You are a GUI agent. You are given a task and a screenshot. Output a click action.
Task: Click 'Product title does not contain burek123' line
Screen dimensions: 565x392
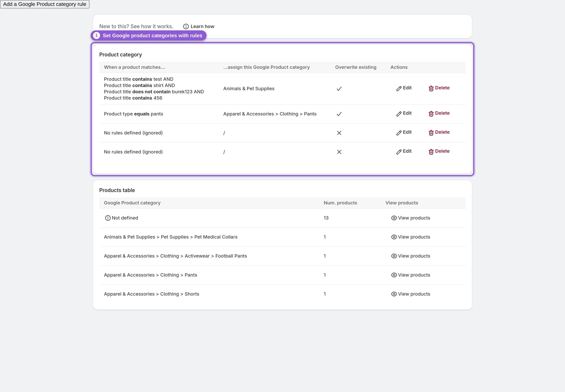pyautogui.click(x=154, y=92)
